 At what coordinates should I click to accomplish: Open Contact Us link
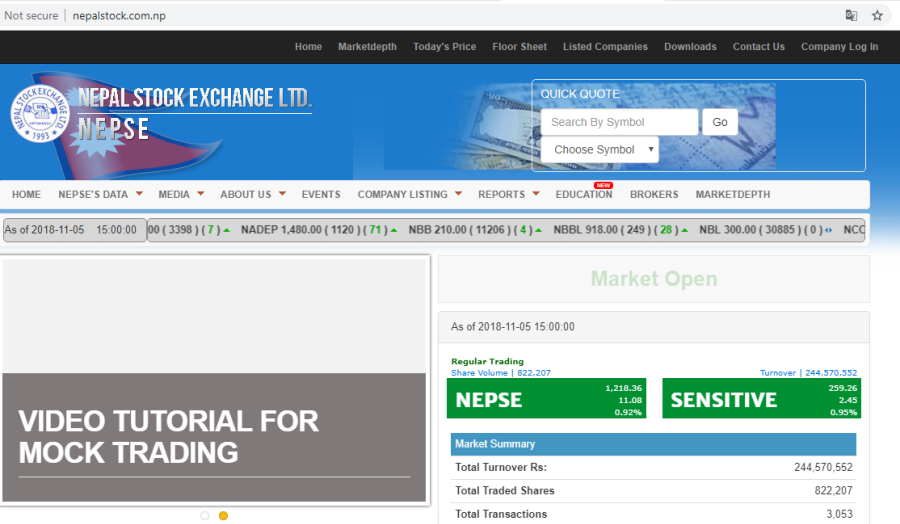click(759, 46)
